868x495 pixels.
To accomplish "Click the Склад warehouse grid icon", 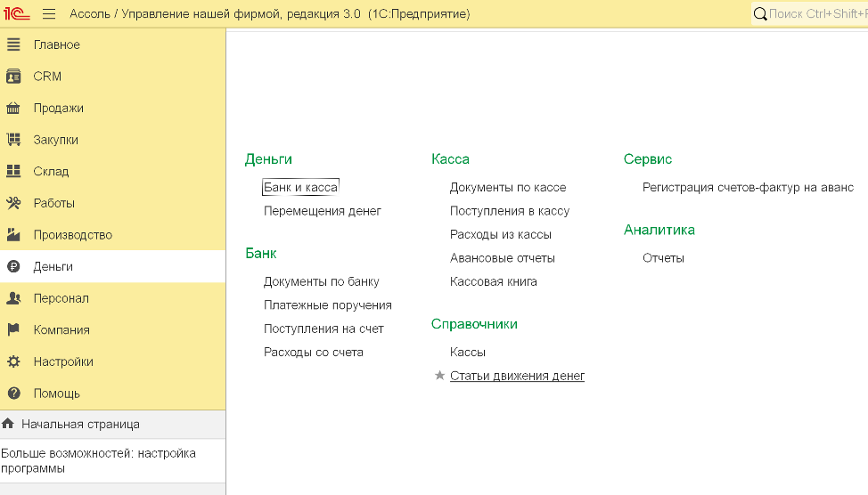I will 13,171.
